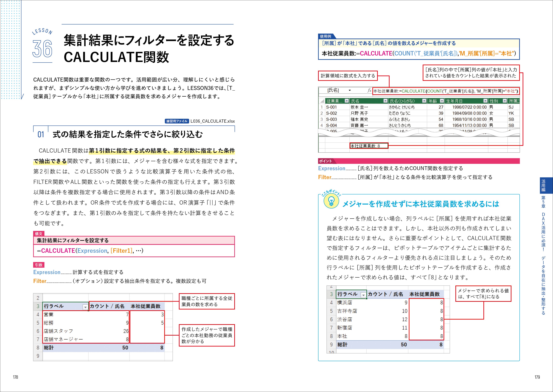Select the 総計 row in left pivot table
The image size is (553, 392).
point(48,348)
